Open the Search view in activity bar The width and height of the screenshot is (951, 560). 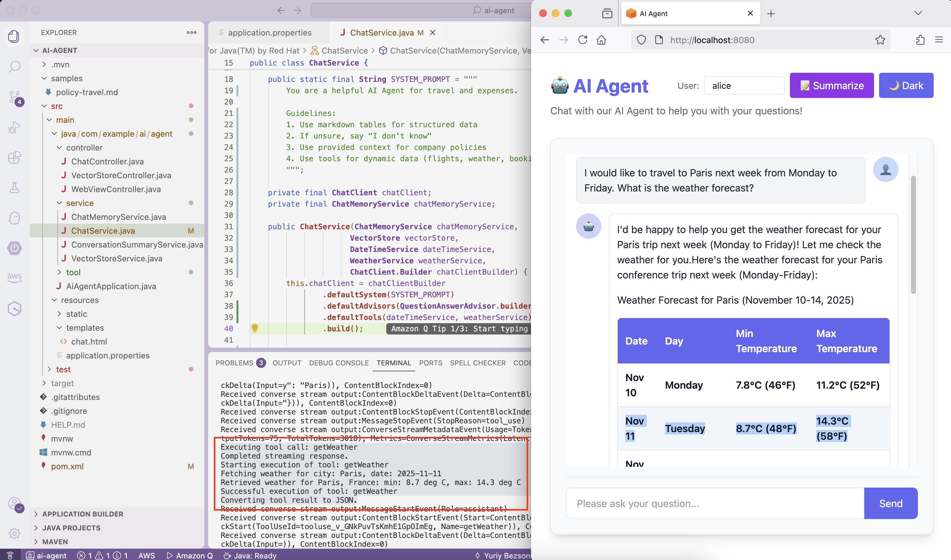click(15, 67)
